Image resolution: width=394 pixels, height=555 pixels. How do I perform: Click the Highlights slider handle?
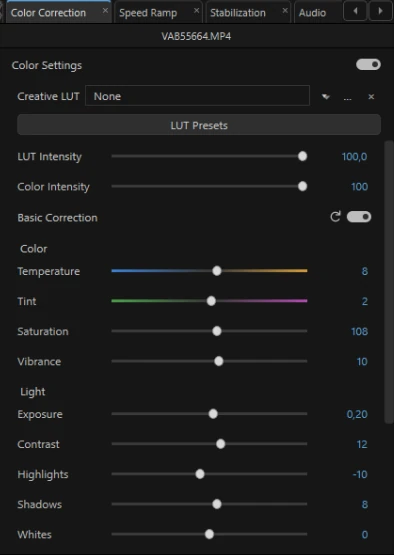200,474
